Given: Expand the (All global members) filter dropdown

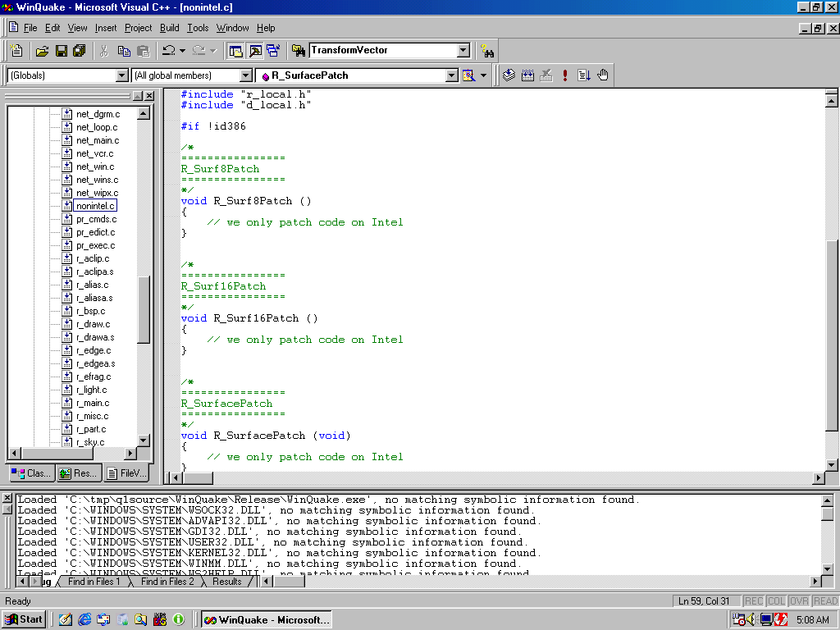Looking at the screenshot, I should pos(246,75).
